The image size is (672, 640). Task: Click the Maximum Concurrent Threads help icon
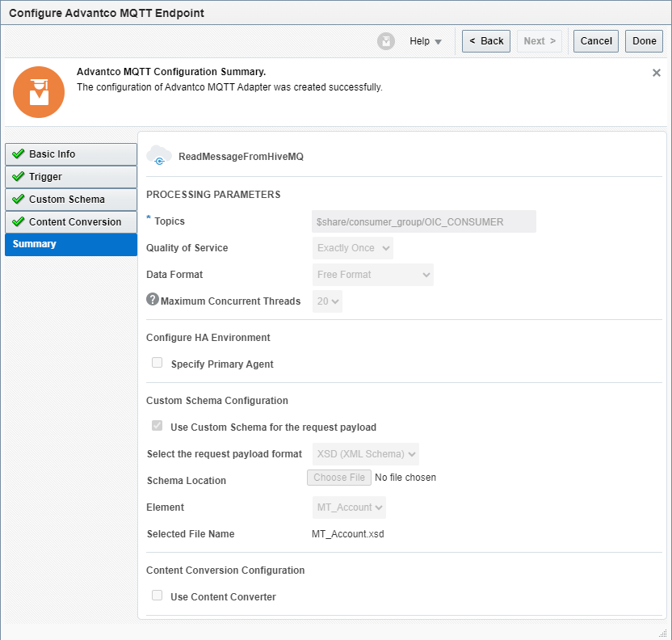[153, 300]
